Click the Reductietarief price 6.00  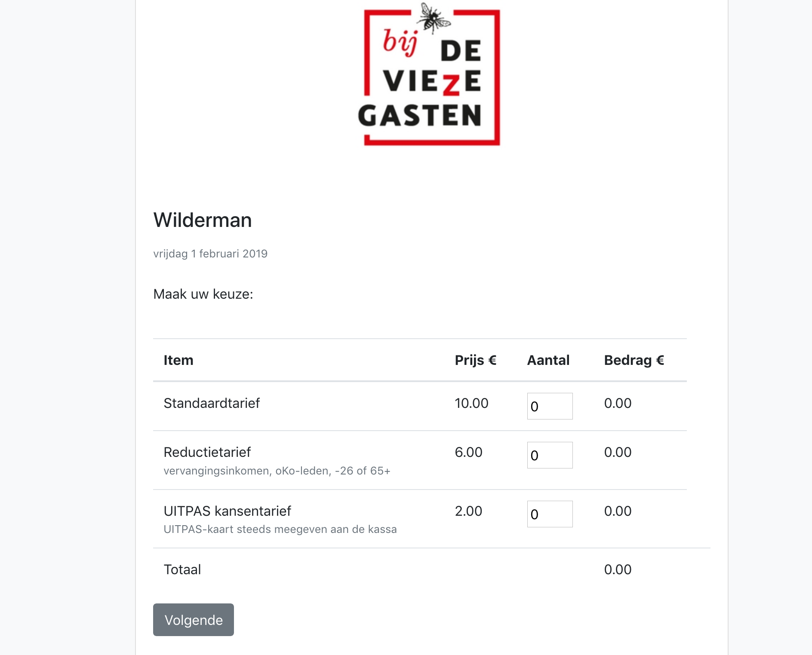pos(468,452)
